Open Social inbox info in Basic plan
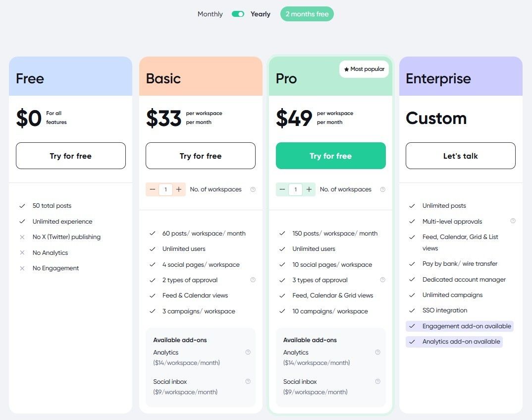532x420 pixels. point(248,381)
